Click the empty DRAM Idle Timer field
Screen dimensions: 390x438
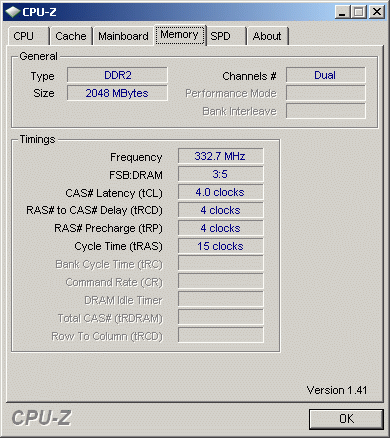(x=221, y=299)
